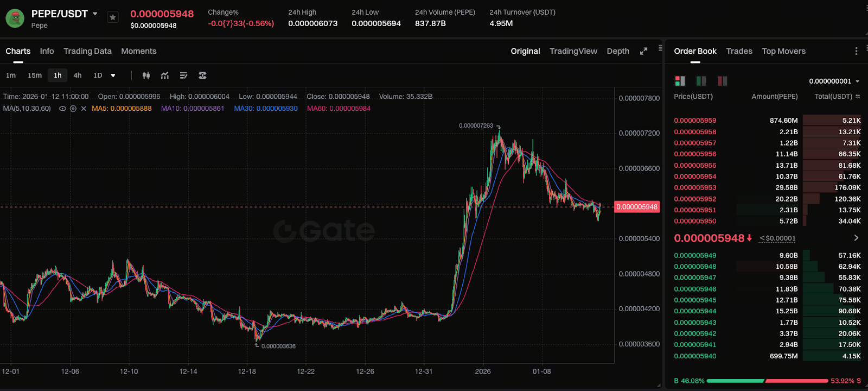
Task: Open the chart settings icon next to drawing tools
Action: click(202, 75)
